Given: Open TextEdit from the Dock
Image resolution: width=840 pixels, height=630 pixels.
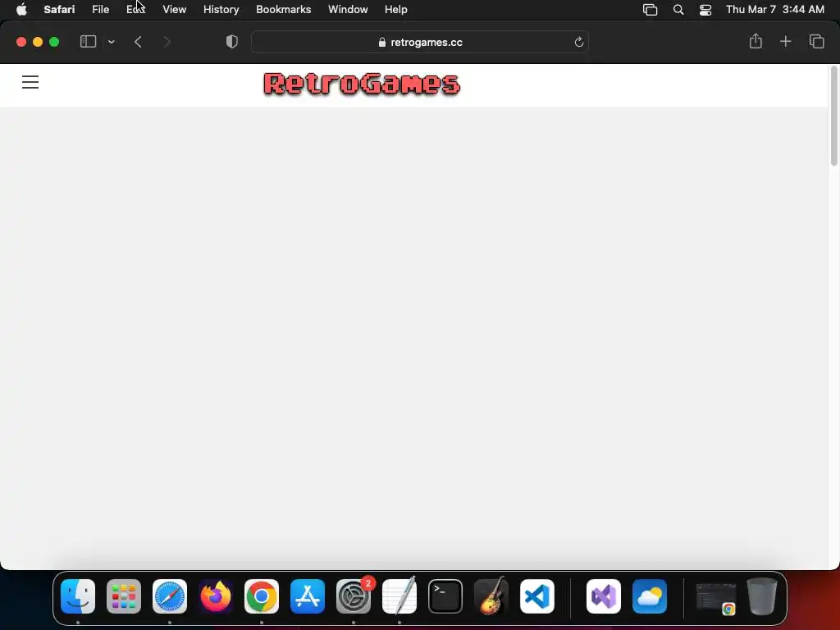Looking at the screenshot, I should point(399,596).
